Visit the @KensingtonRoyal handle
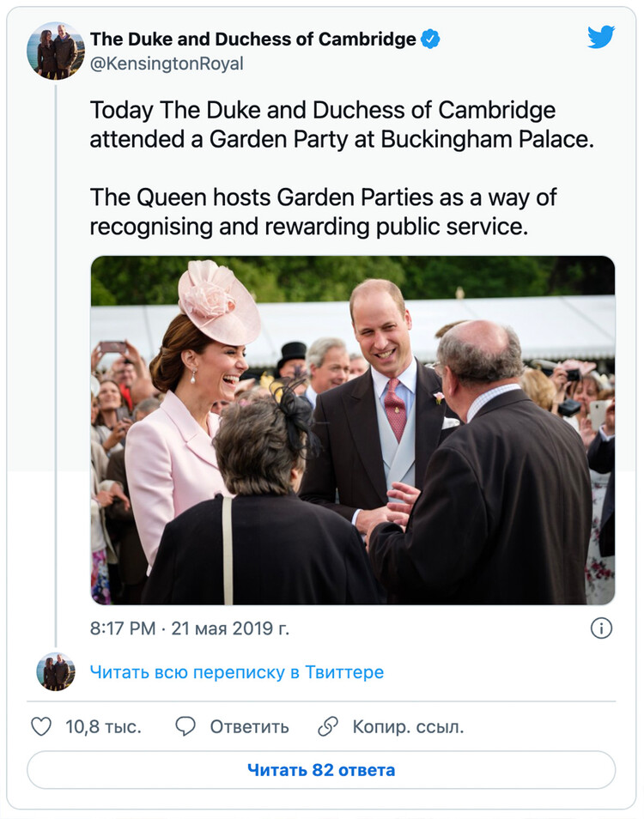 tap(167, 64)
